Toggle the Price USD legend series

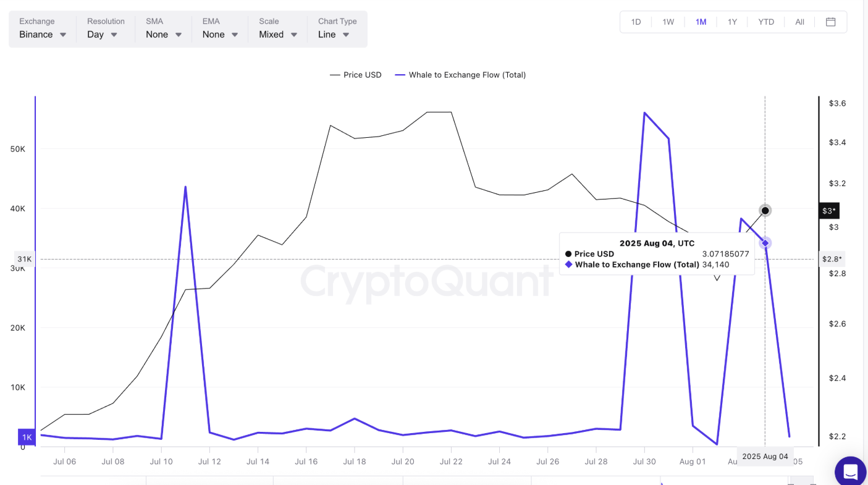coord(356,75)
